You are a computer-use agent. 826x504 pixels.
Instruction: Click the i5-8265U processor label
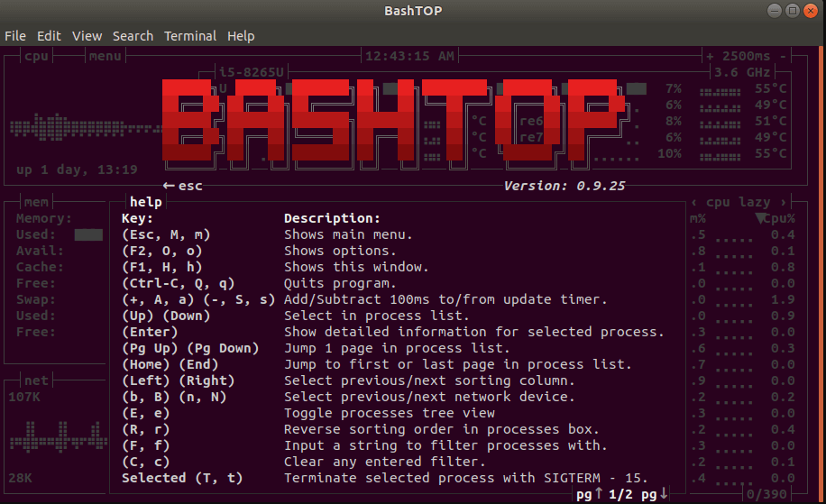[x=252, y=72]
